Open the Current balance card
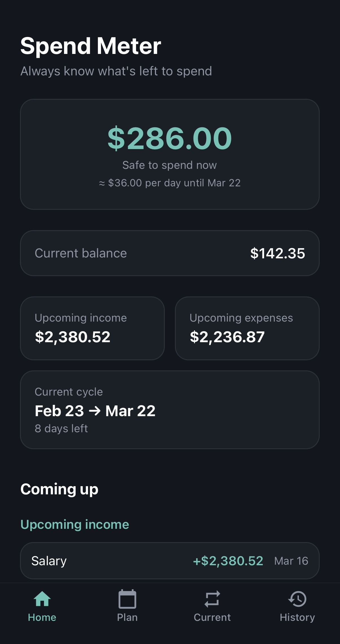Image resolution: width=340 pixels, height=644 pixels. 170,253
